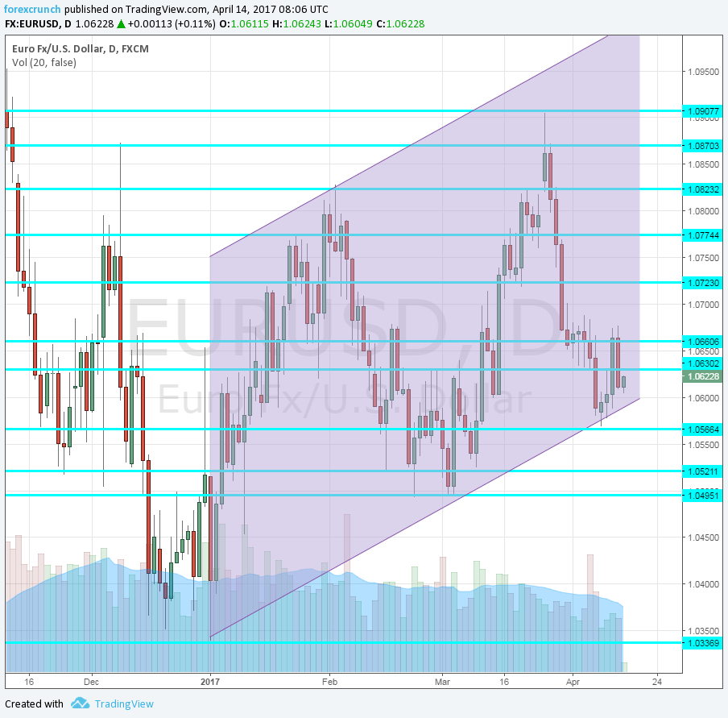Click the Mar label on time axis

click(x=442, y=682)
